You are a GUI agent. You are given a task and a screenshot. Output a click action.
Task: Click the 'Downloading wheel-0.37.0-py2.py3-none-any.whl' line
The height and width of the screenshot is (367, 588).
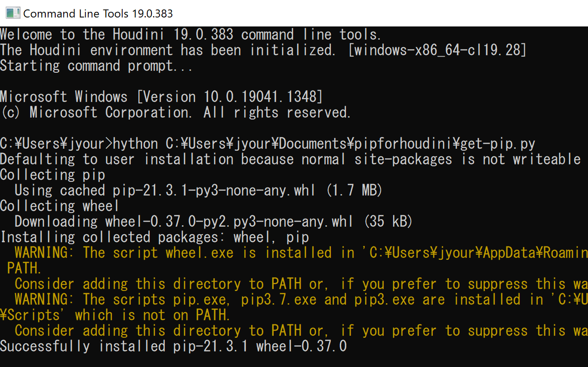(214, 222)
